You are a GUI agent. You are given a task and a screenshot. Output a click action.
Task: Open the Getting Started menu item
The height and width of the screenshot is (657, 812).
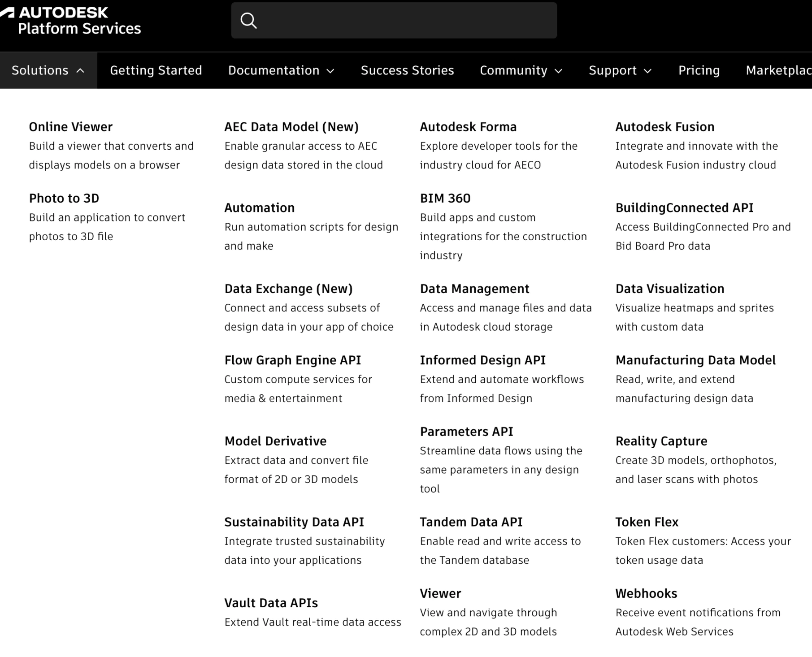coord(156,70)
